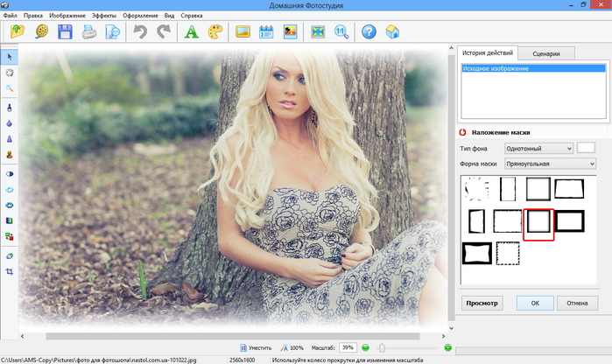Select the Crop tool in left sidebar
Viewport: 612px width, 364px height.
(x=10, y=272)
